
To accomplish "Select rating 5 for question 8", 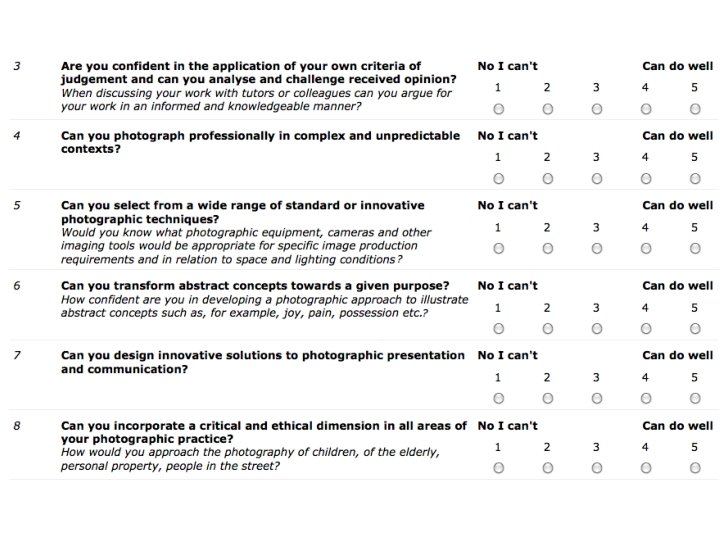I will [x=695, y=468].
